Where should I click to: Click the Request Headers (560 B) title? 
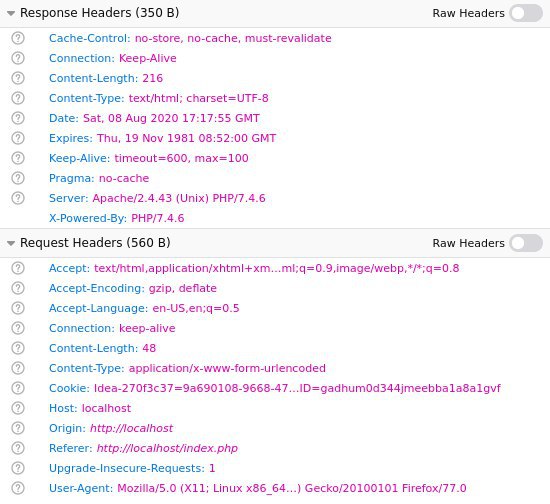click(95, 243)
